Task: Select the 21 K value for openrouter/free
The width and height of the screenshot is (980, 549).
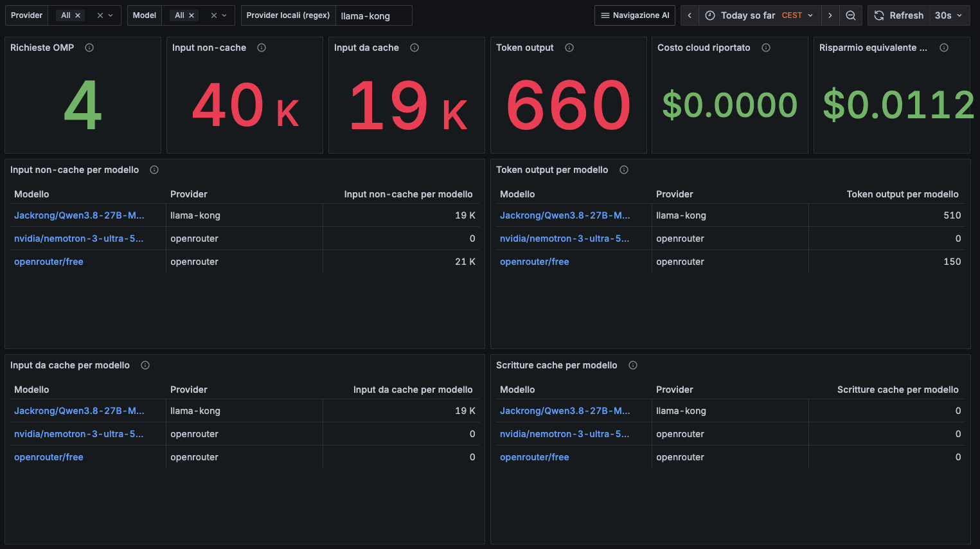Action: pos(465,262)
